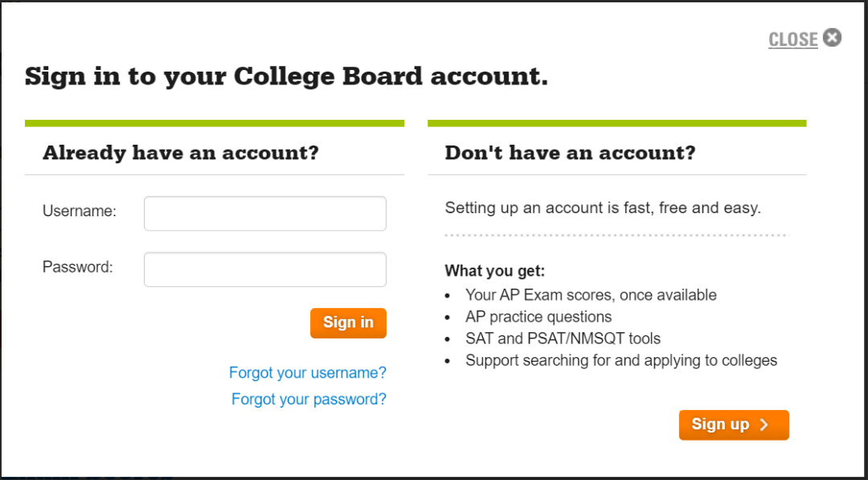
Task: Select the Don't have an account? heading
Action: 570,153
